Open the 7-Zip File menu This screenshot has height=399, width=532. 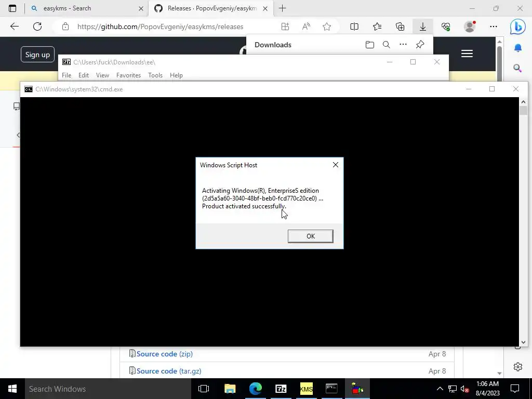point(66,75)
